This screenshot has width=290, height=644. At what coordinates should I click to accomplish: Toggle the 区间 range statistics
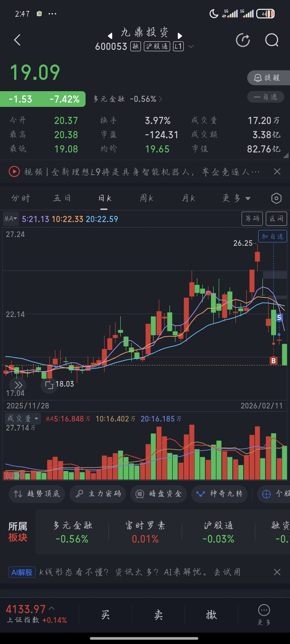click(276, 219)
